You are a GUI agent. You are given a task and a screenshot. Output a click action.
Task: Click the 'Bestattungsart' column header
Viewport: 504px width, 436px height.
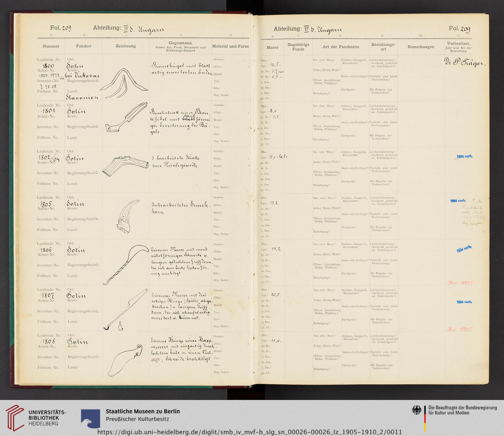coord(383,47)
